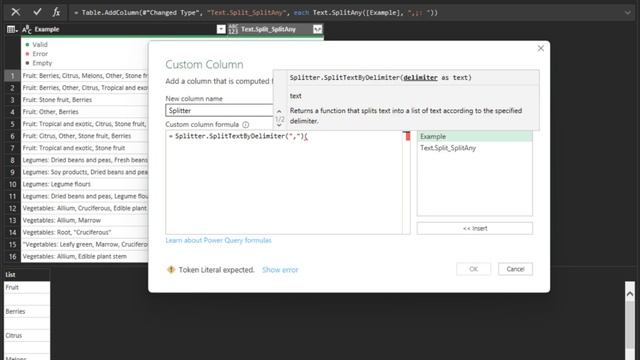Open the Example column filter dropdown
The height and width of the screenshot is (360, 640).
221,29
